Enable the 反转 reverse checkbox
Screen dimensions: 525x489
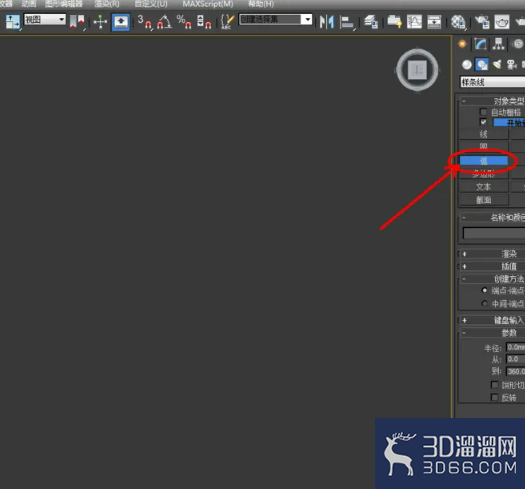[495, 397]
